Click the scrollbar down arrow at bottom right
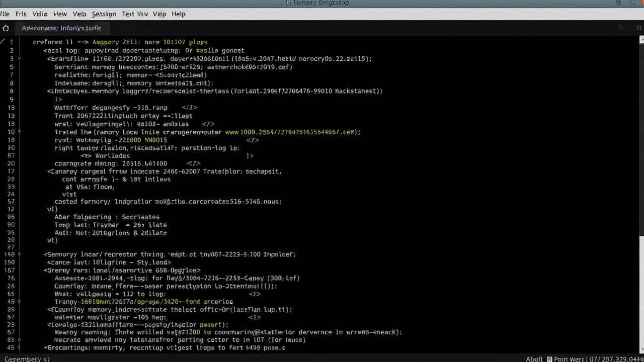Screen dimensions: 644x362 coord(641,350)
